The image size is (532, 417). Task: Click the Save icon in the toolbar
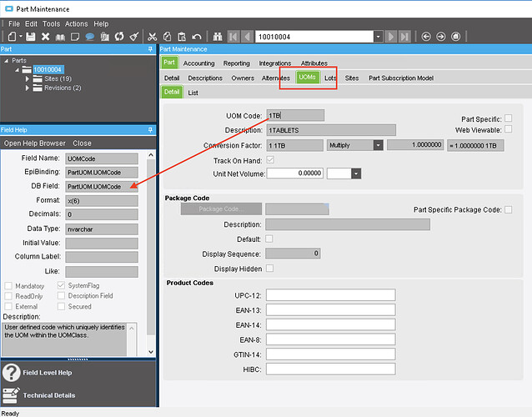click(x=31, y=37)
